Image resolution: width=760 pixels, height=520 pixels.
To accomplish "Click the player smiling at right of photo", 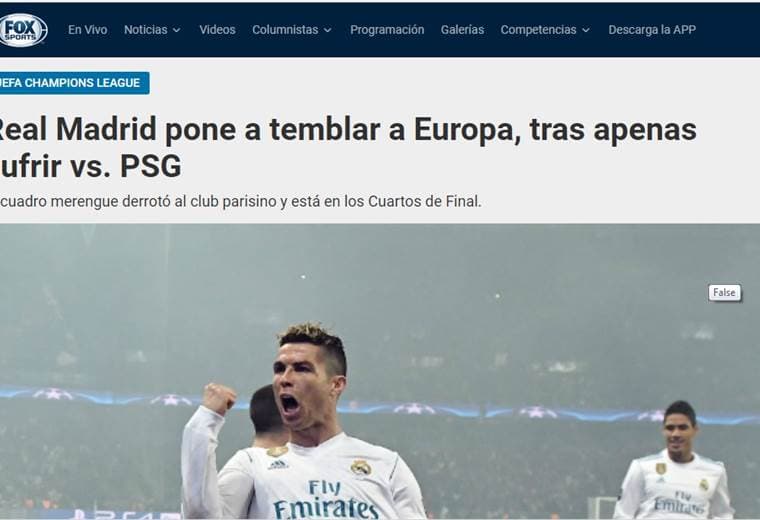I will point(676,462).
